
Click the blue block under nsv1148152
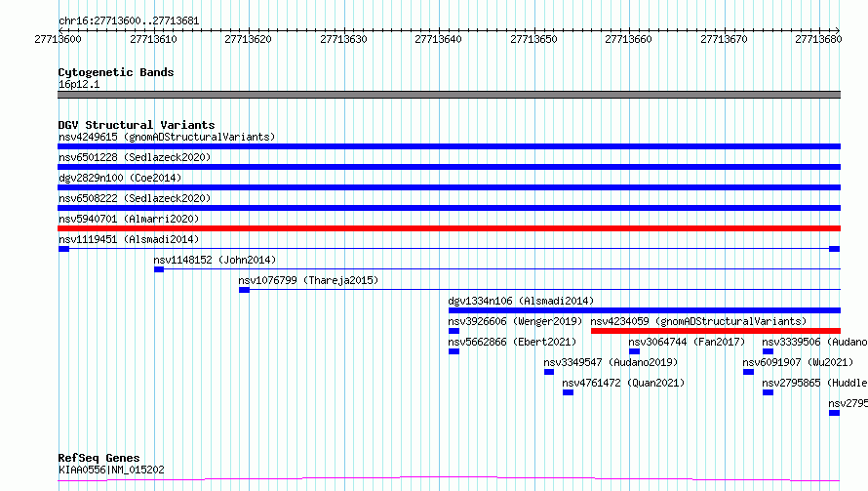(159, 269)
